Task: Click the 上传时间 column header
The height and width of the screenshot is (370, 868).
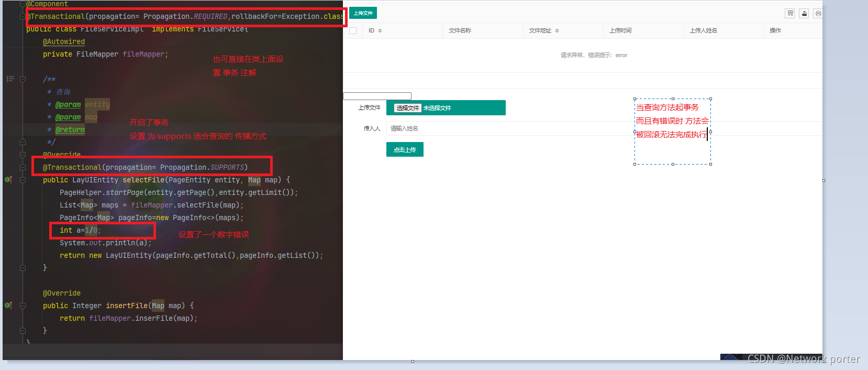Action: (620, 31)
